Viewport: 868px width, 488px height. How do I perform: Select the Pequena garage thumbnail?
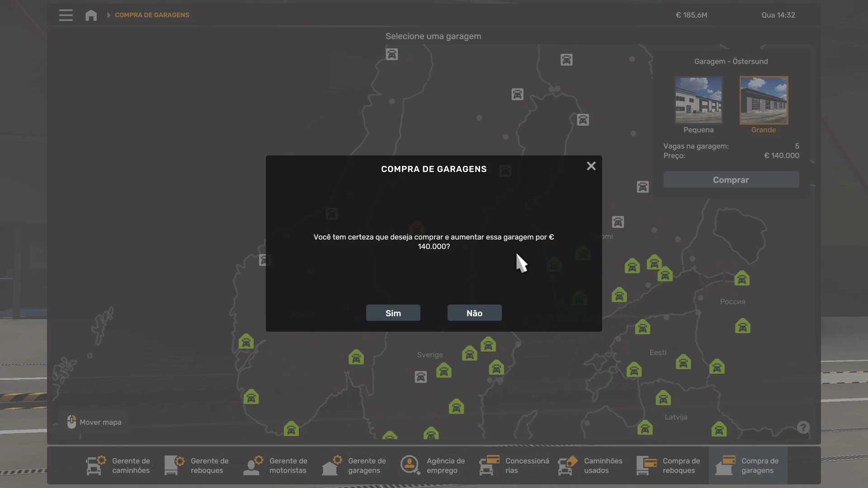[x=698, y=100]
